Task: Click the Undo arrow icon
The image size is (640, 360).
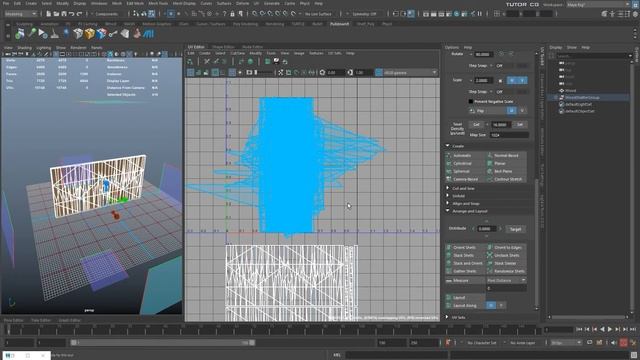Action: [x=71, y=14]
